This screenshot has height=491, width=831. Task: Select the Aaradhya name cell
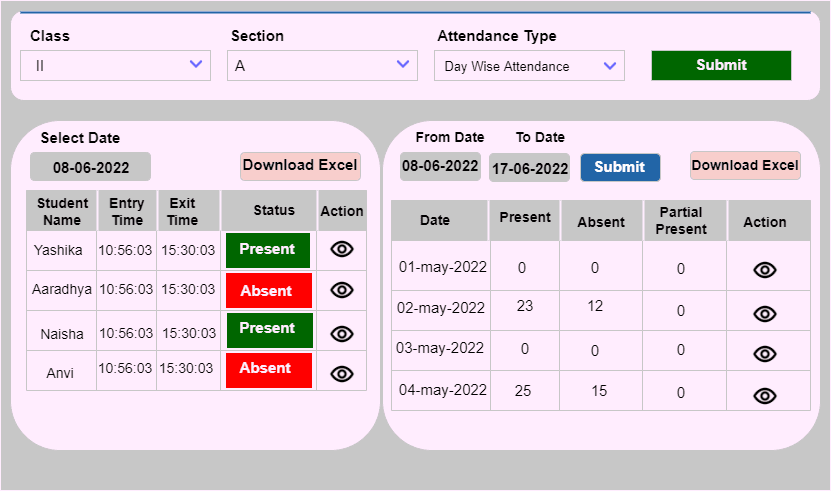pos(62,290)
